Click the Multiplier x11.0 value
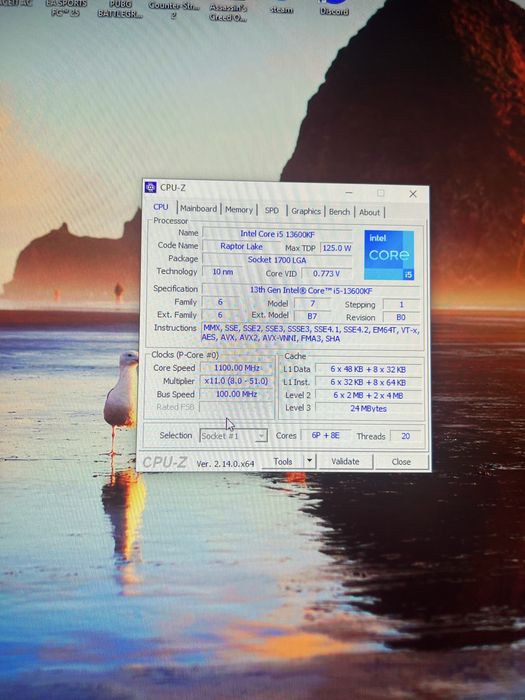525x700 pixels. click(x=236, y=381)
